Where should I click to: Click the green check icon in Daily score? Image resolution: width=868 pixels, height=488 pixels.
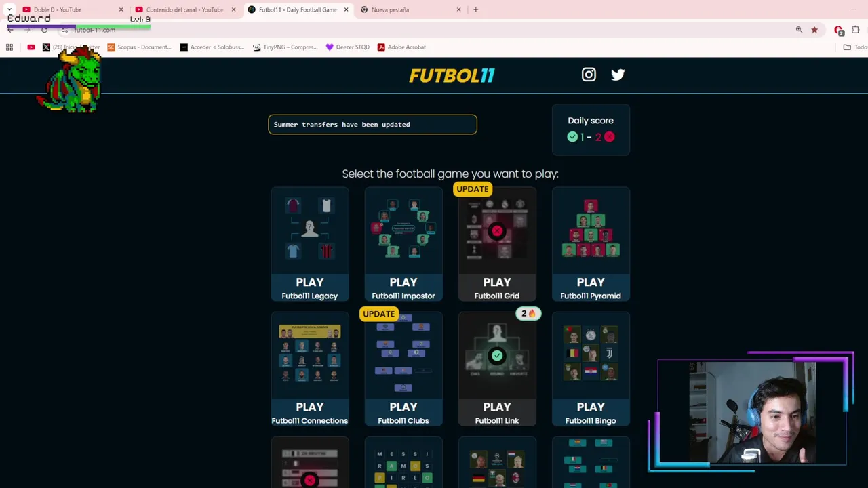click(572, 137)
